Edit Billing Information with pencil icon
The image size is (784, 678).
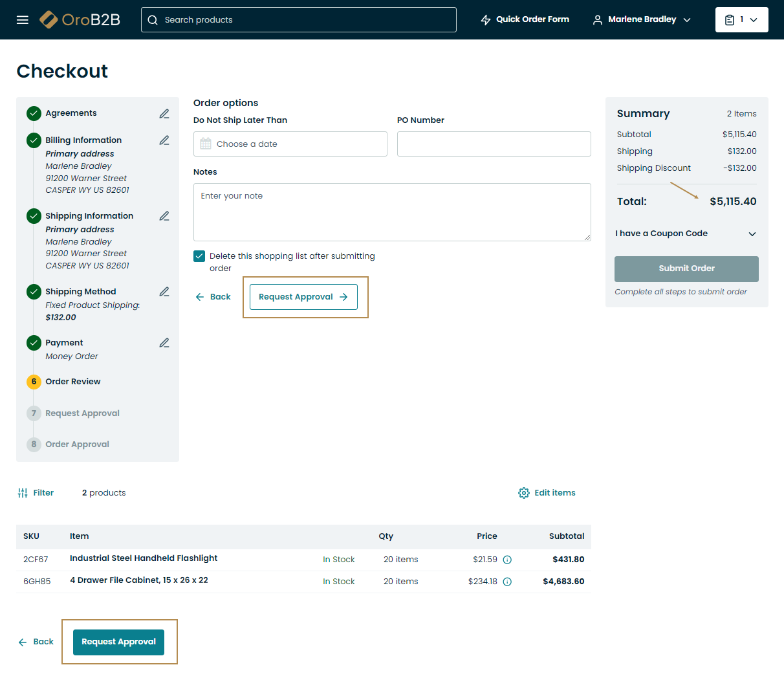164,140
